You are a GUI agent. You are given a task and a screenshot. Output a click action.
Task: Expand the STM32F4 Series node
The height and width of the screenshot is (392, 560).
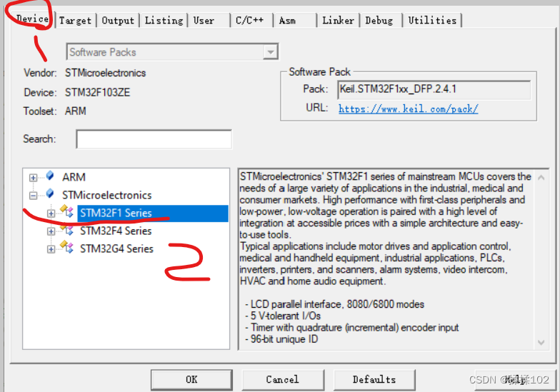(51, 231)
